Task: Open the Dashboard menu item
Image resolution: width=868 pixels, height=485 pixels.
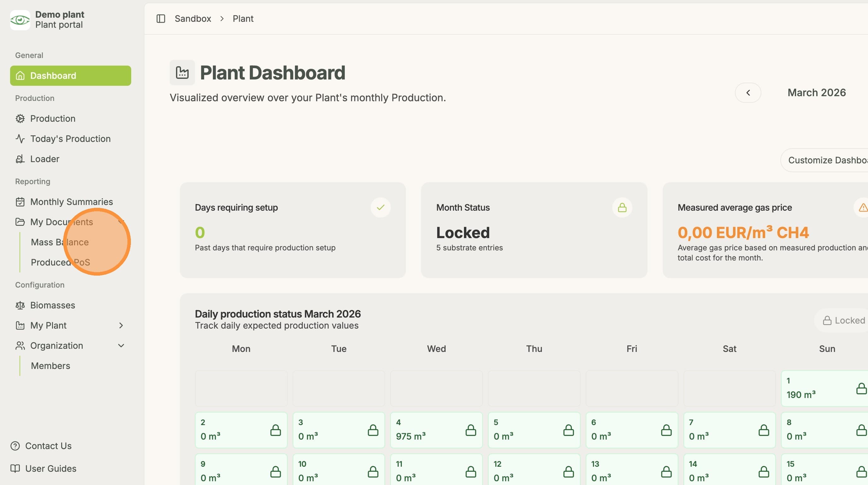Action: point(70,76)
